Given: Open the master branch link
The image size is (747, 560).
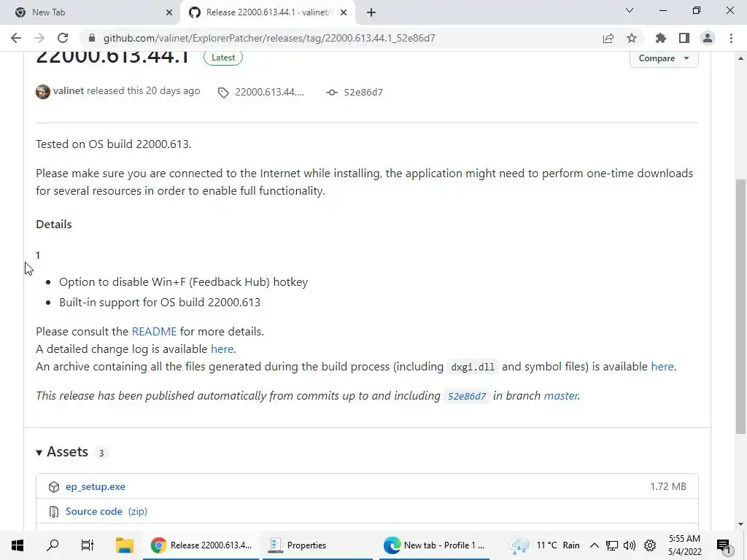Looking at the screenshot, I should [561, 396].
